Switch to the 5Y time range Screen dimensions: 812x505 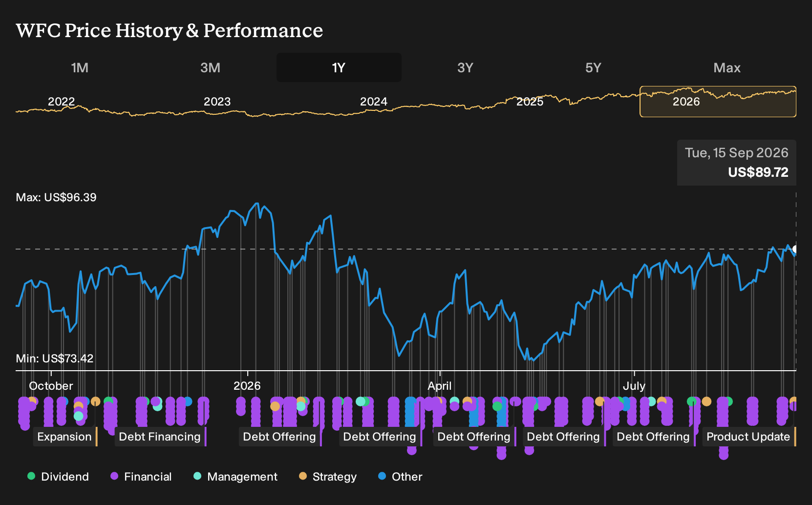pyautogui.click(x=593, y=67)
